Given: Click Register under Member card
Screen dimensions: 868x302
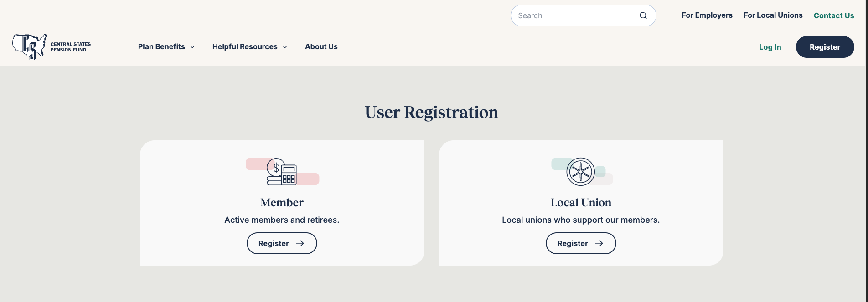Looking at the screenshot, I should [x=282, y=243].
